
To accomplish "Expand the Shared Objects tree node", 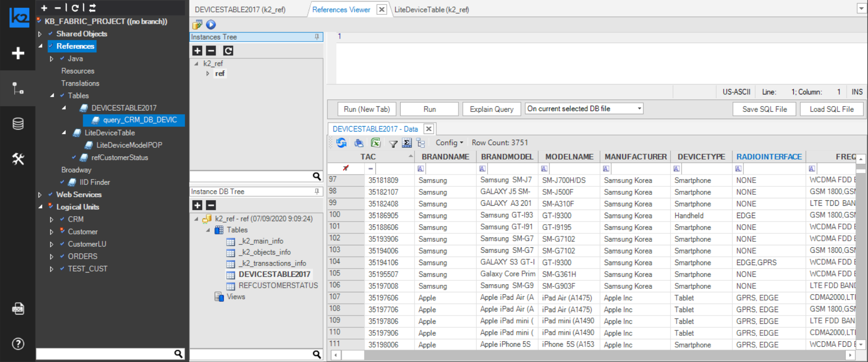I will tap(40, 34).
